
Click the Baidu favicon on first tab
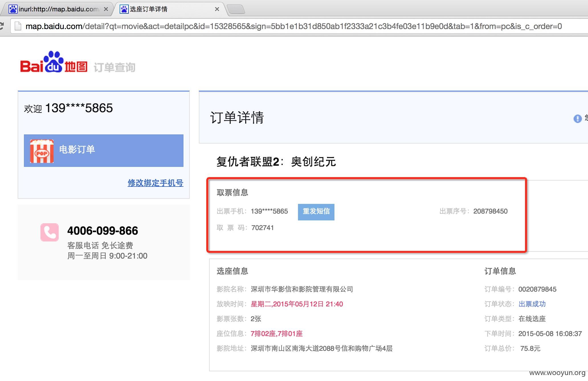[x=13, y=9]
